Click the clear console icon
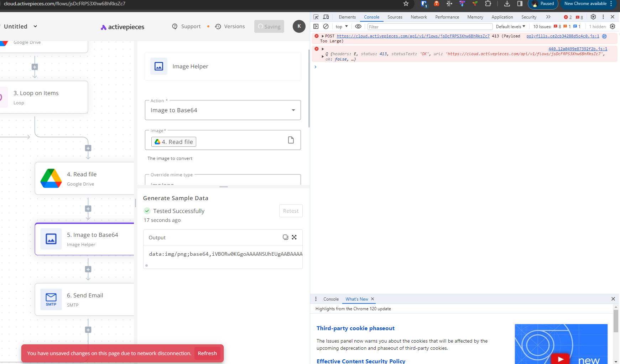The height and width of the screenshot is (364, 620). 325,26
